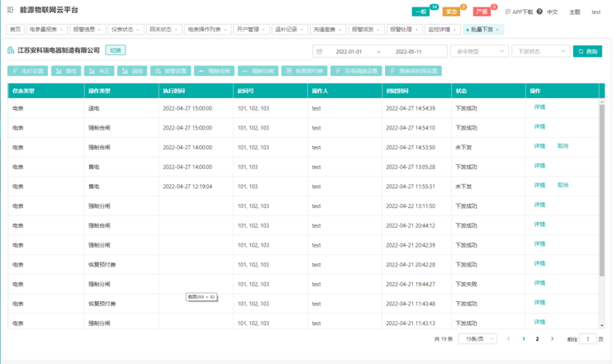Close the 批量下发 tab
Viewport: 613px width, 364px height.
pyautogui.click(x=497, y=30)
